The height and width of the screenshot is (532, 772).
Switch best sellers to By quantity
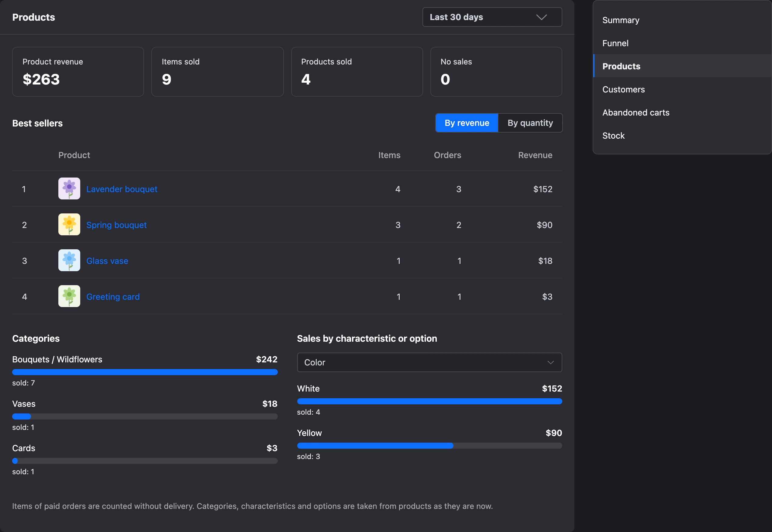[x=530, y=123]
